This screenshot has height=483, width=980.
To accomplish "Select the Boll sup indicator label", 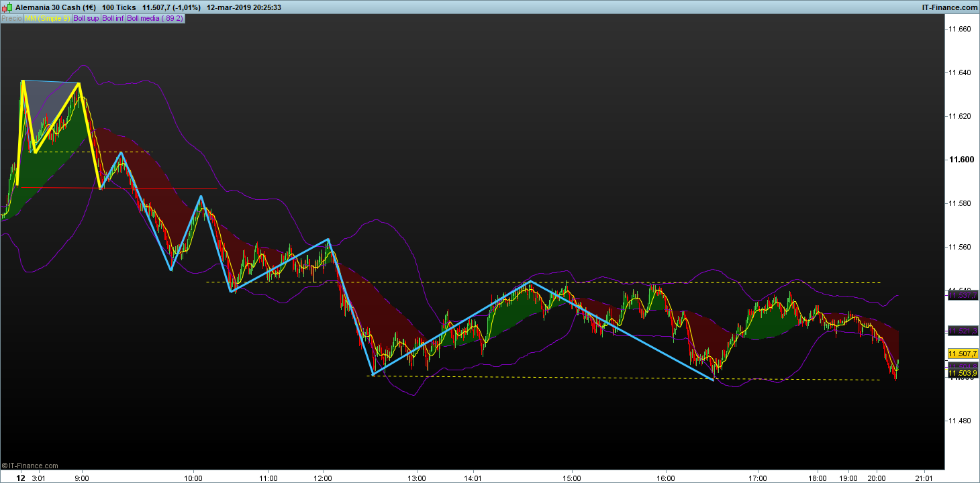I will (x=86, y=18).
